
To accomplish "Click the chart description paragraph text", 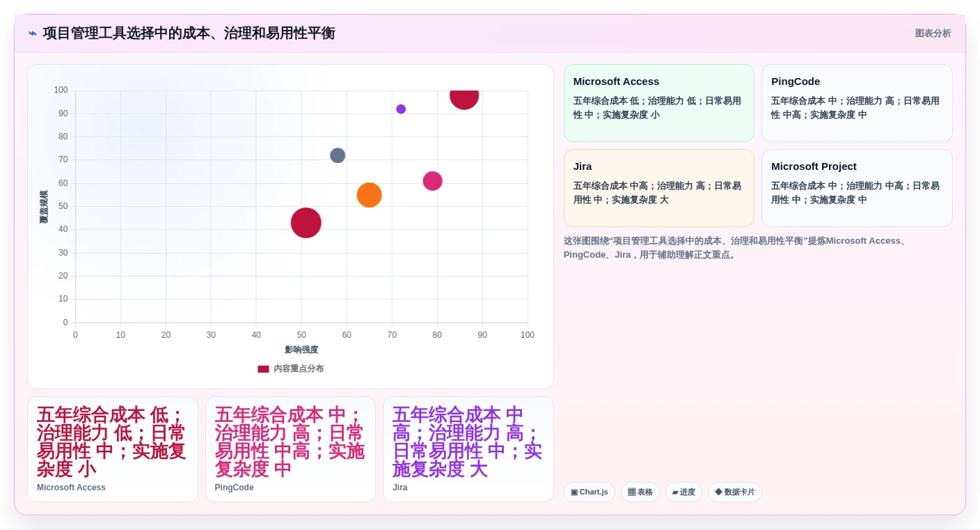I will [x=737, y=248].
